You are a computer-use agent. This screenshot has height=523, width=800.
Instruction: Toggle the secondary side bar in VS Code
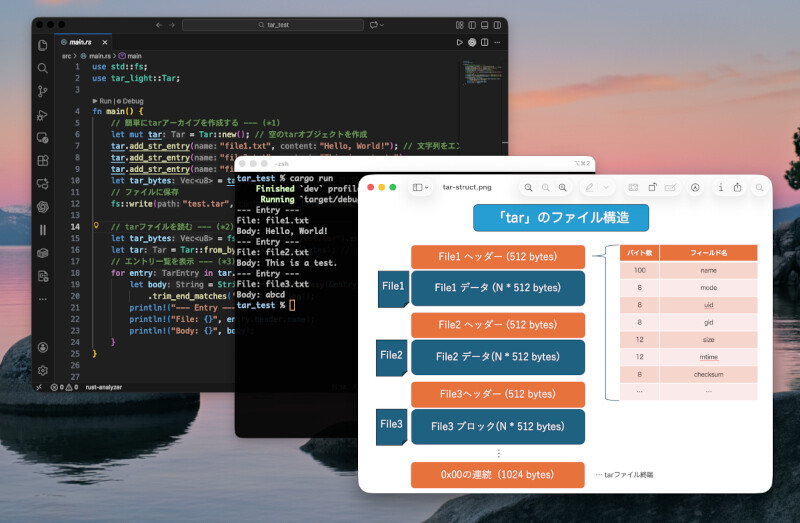[497, 24]
